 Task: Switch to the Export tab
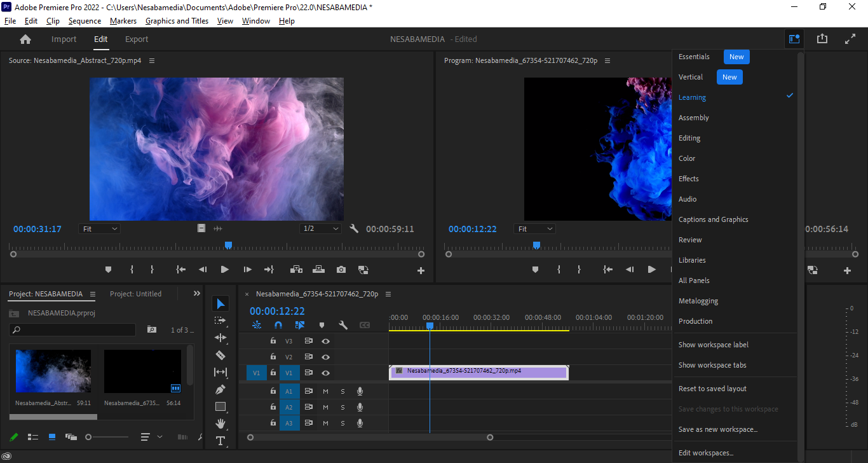coord(137,39)
